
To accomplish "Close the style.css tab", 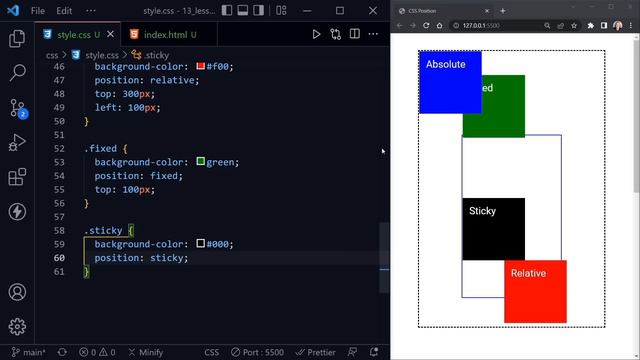I will [110, 34].
